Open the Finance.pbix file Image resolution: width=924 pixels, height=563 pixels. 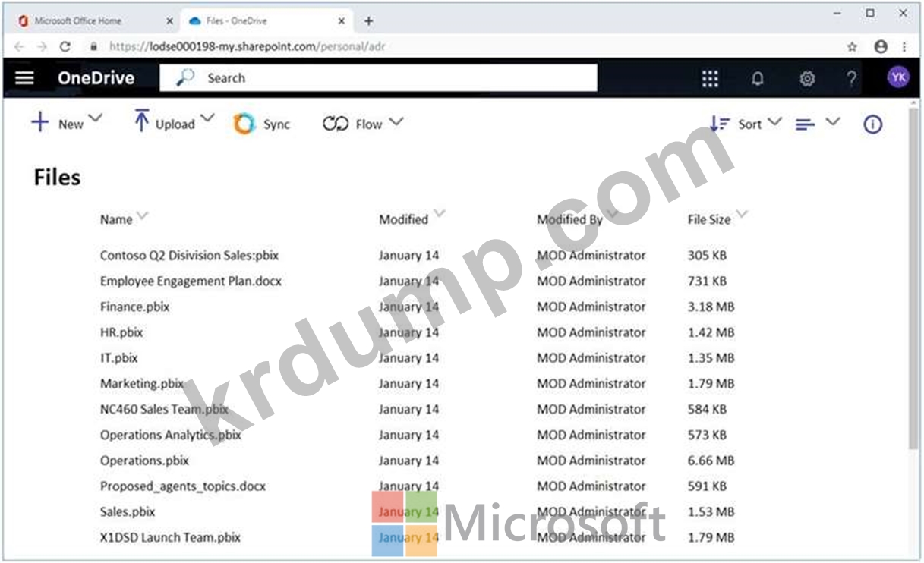click(135, 307)
